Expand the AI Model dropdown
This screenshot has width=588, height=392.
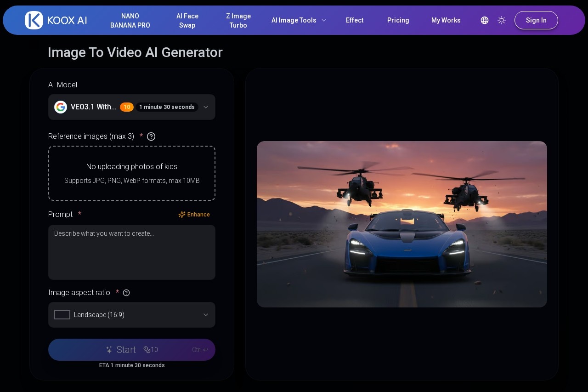[206, 107]
